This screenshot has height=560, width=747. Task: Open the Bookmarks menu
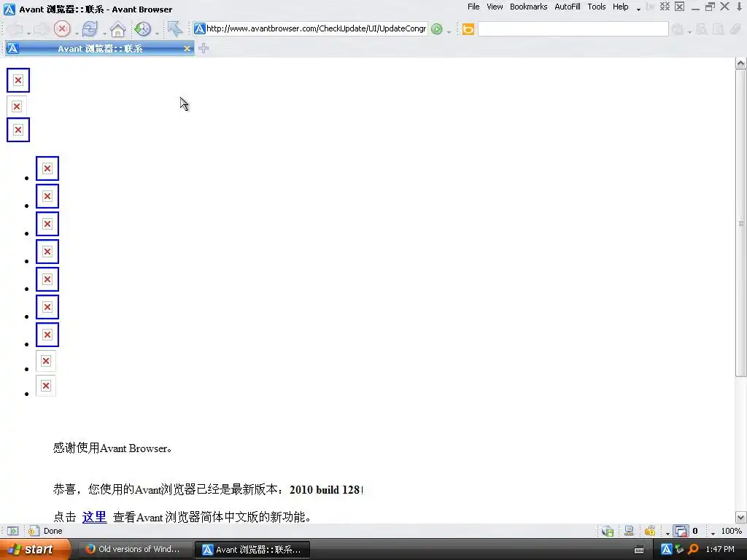528,7
